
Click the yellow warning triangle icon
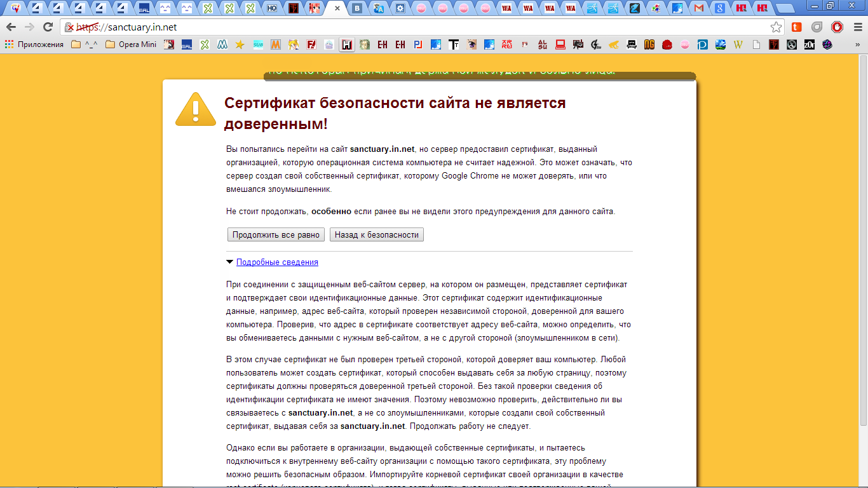coord(195,109)
